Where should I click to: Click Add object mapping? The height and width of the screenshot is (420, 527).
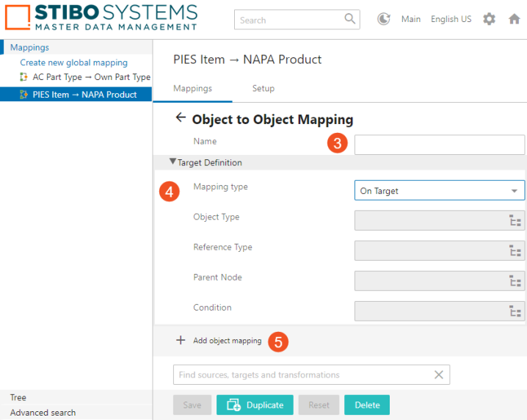[228, 341]
